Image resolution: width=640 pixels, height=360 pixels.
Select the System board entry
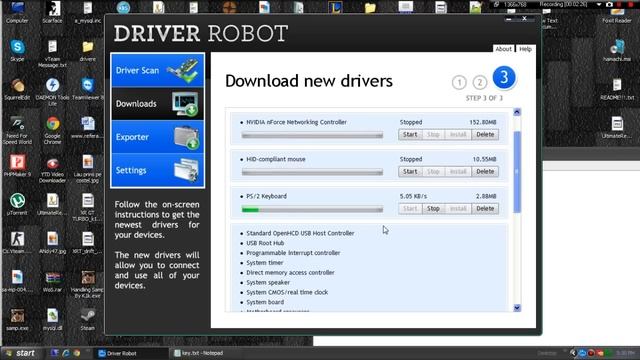265,302
